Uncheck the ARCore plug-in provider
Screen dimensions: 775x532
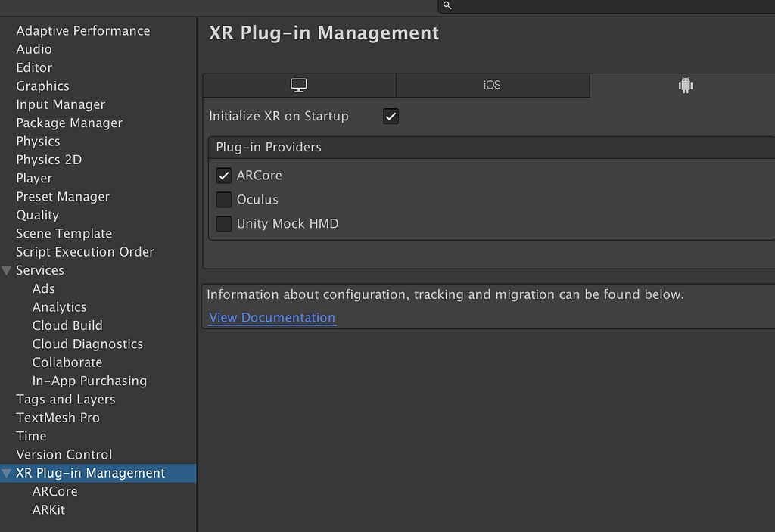click(224, 175)
